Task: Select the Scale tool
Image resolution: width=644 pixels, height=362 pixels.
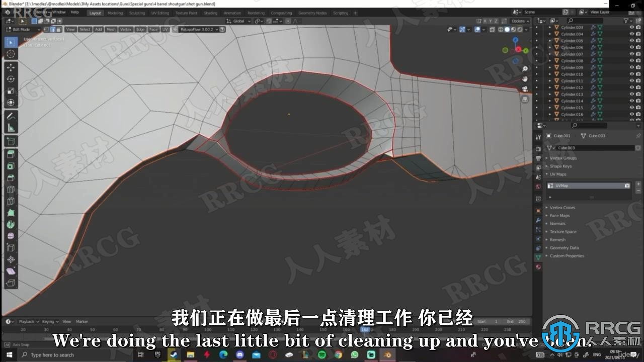Action: tap(11, 91)
